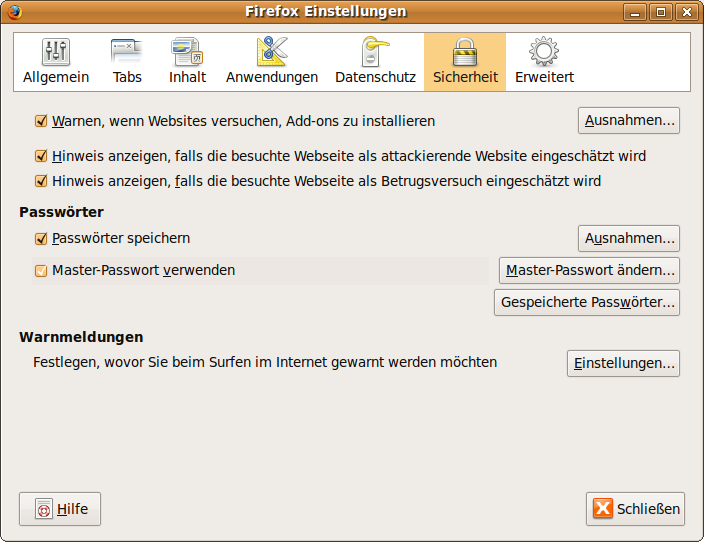
Task: Click Schließen to close preferences
Action: [x=635, y=509]
